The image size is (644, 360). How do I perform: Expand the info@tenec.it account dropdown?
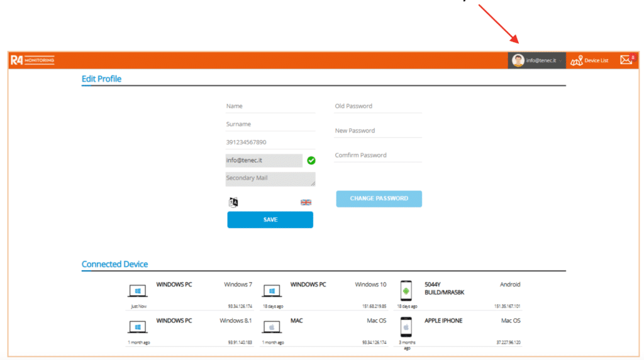tap(537, 60)
